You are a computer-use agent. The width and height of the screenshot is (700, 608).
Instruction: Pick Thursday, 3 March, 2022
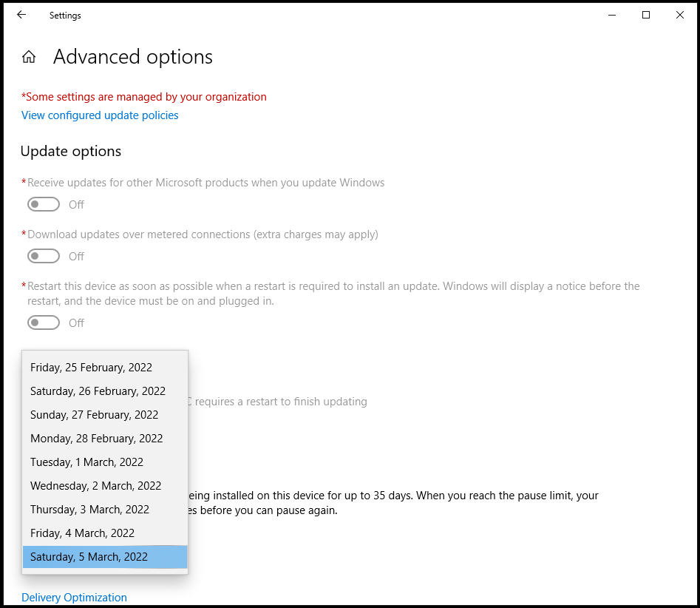[x=89, y=510]
